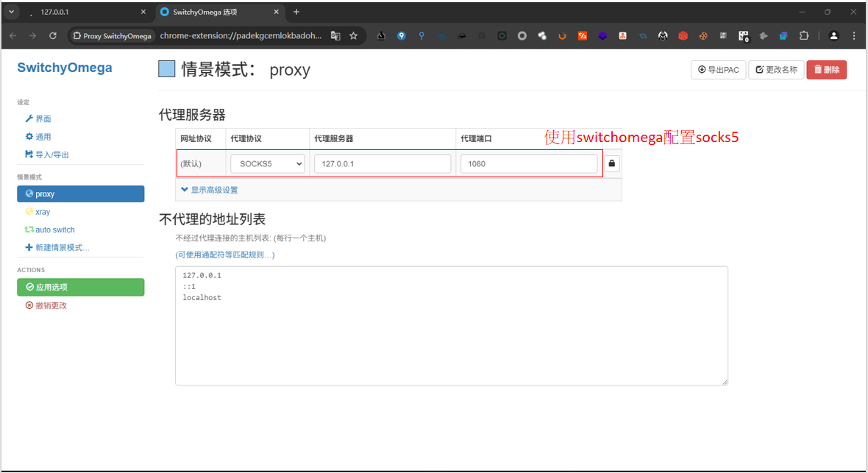The image size is (868, 473).
Task: Click the cookie extension icon
Action: [x=703, y=35]
